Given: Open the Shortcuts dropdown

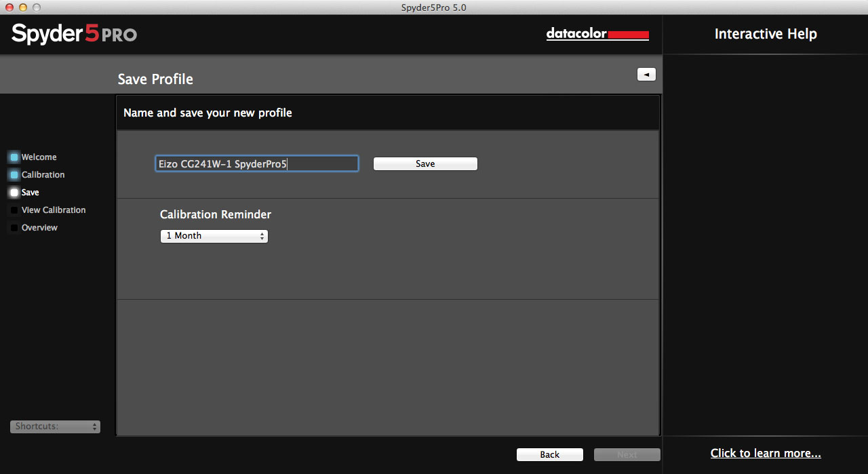Looking at the screenshot, I should [x=55, y=427].
